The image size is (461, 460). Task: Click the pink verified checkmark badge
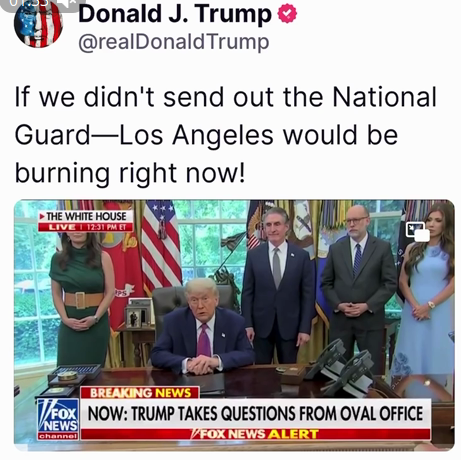[x=287, y=13]
